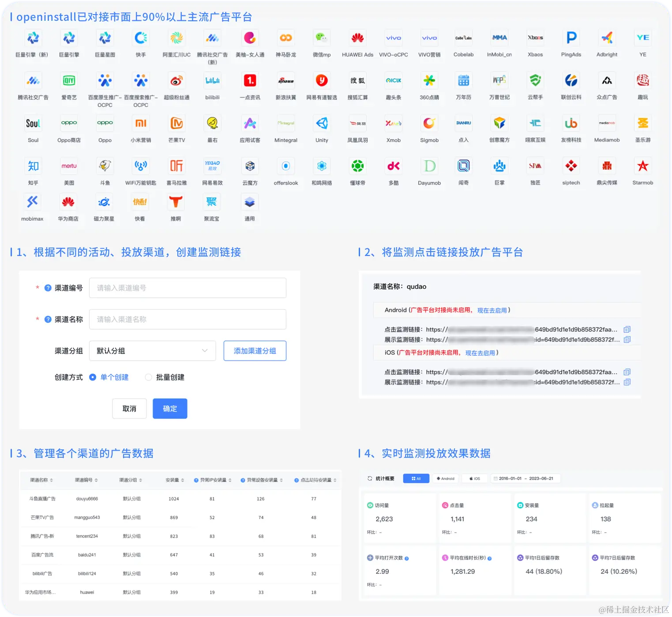
Task: Click the 斗鱼直播广告 table row name
Action: click(x=42, y=499)
